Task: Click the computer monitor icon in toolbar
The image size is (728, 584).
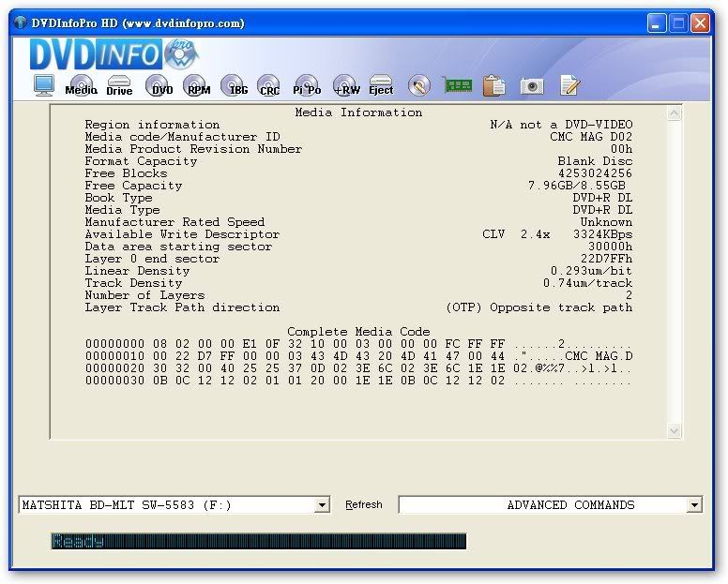Action: pyautogui.click(x=44, y=85)
